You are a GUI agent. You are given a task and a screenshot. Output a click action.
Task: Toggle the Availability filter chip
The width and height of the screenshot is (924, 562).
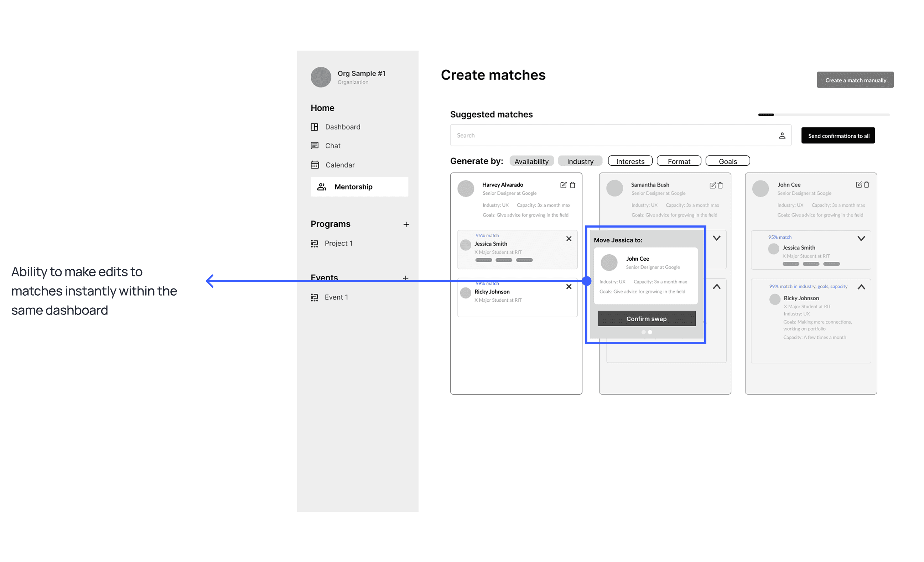531,161
